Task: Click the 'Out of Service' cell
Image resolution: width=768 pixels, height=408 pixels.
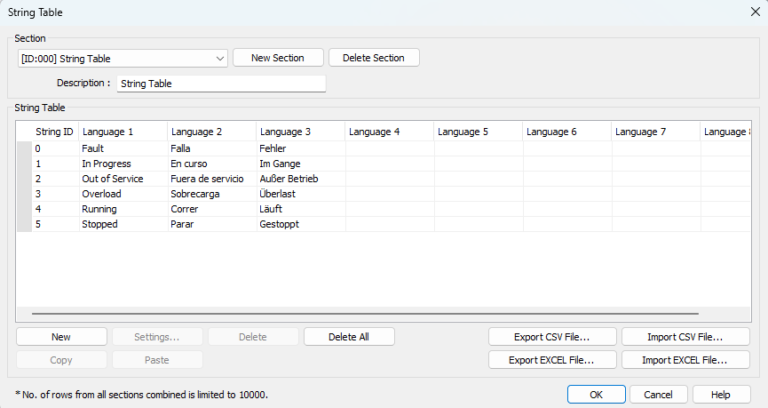Action: (x=123, y=179)
